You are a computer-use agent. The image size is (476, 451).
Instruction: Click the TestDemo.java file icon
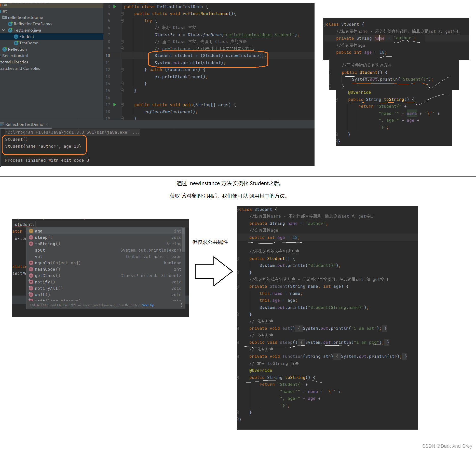[10, 30]
